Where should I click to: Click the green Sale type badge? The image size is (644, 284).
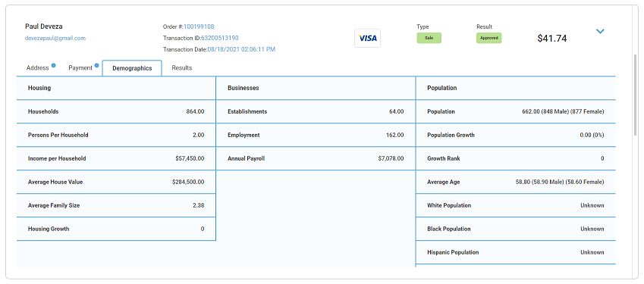point(429,38)
